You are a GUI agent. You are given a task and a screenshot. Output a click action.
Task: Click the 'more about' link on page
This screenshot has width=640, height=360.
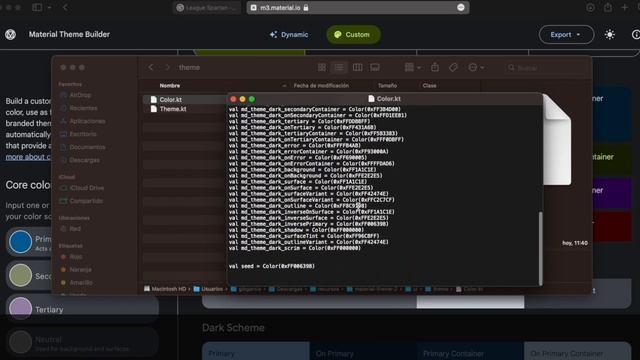point(28,157)
